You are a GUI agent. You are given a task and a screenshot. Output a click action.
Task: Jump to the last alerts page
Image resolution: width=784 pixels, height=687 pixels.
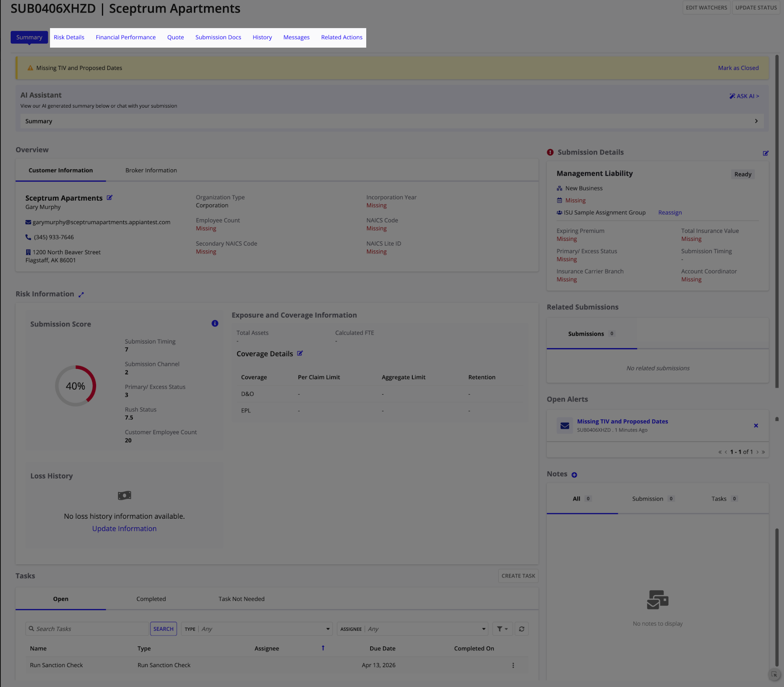pos(763,452)
